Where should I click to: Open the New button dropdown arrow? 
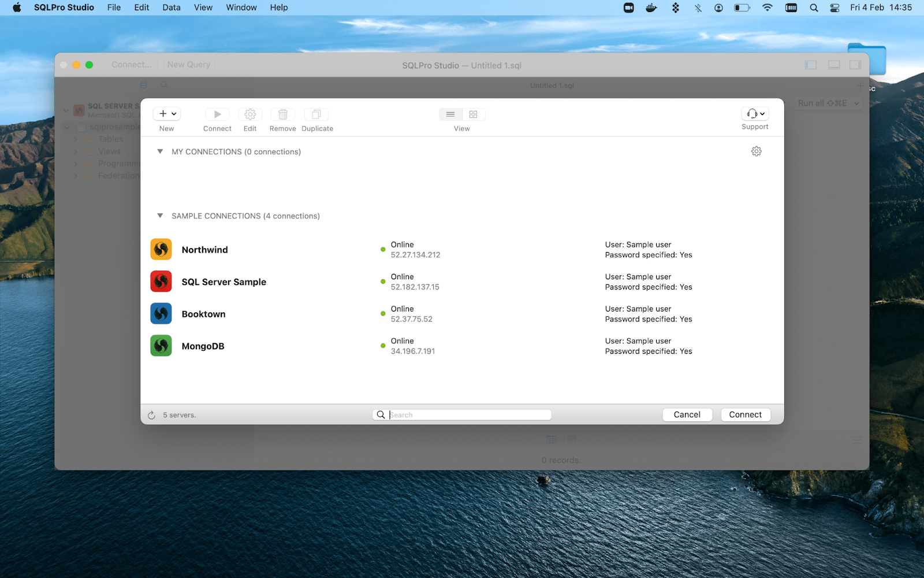(174, 114)
